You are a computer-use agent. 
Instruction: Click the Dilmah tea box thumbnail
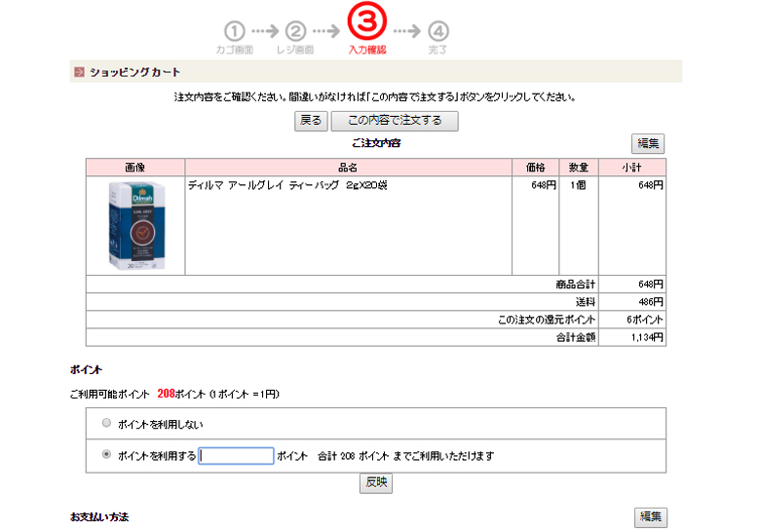click(136, 225)
